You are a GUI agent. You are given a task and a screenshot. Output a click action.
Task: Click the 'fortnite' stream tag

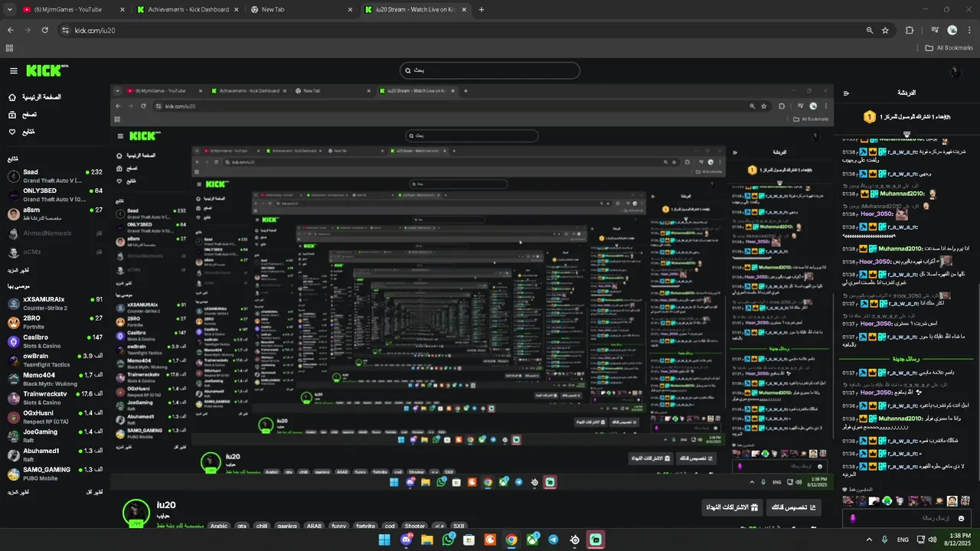[365, 527]
